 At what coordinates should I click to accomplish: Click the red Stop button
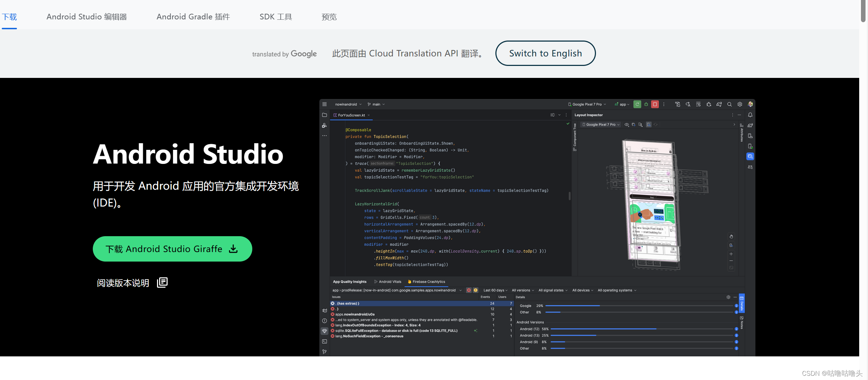click(655, 104)
